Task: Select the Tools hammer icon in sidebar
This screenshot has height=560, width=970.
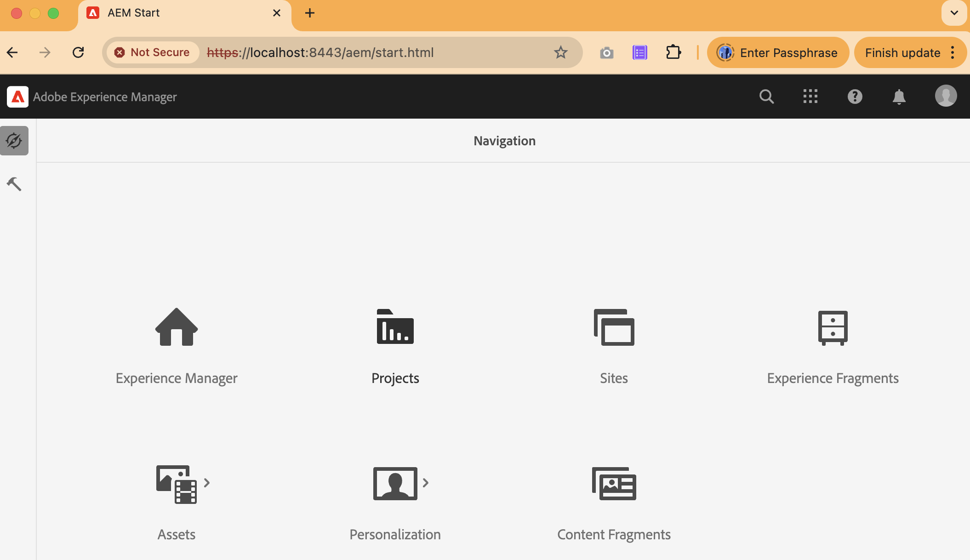Action: [x=14, y=184]
